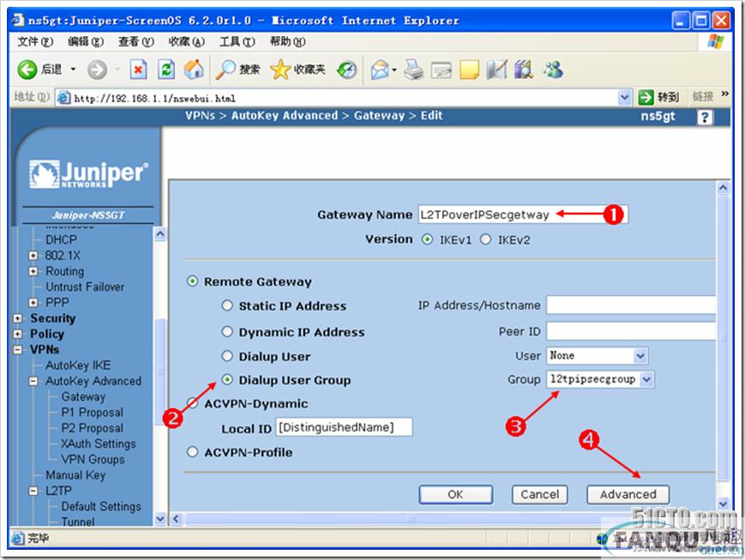Open Search with the magnifier icon
The image size is (745, 560).
225,69
